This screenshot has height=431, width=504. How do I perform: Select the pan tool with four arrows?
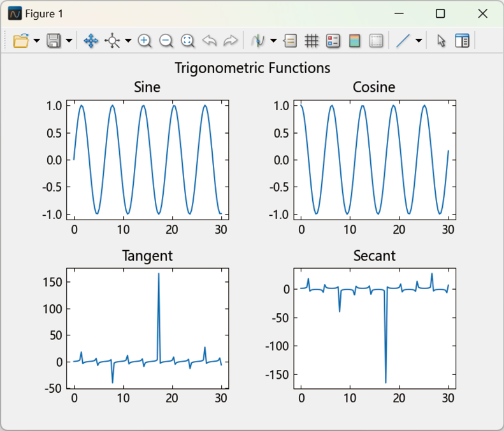click(90, 41)
